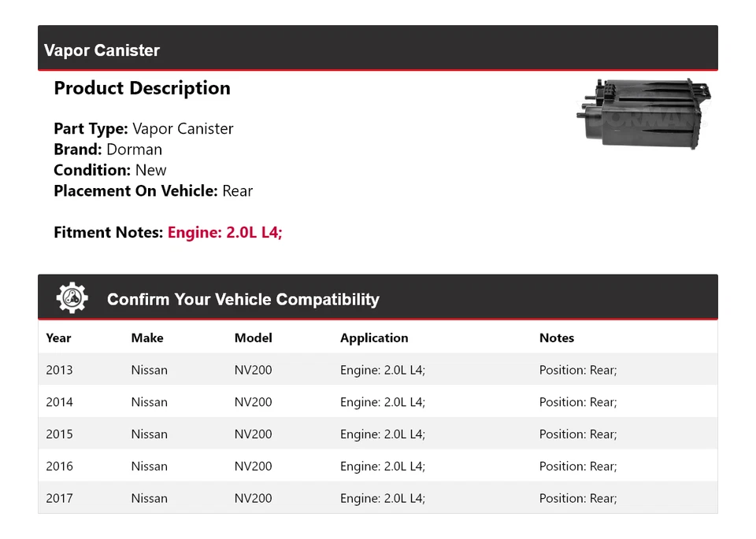Select the Product Description heading

143,88
